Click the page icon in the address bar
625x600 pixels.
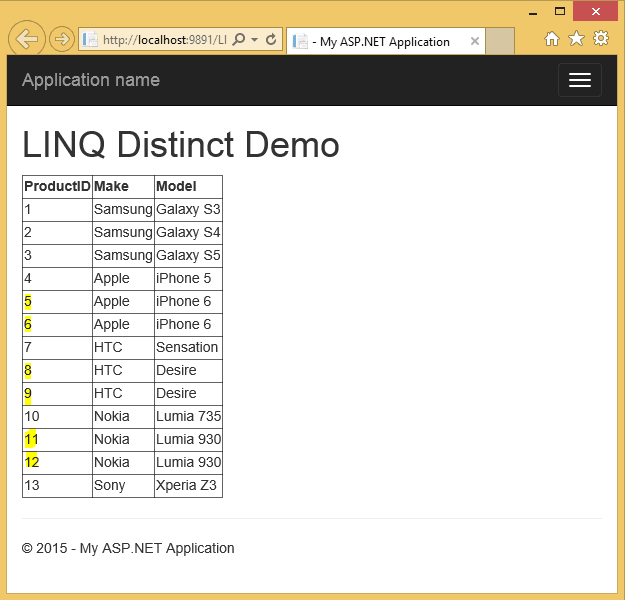pyautogui.click(x=91, y=40)
